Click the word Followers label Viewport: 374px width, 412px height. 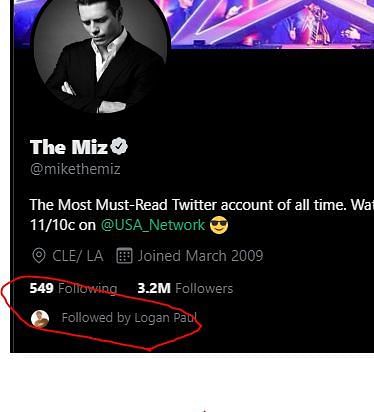click(x=204, y=288)
